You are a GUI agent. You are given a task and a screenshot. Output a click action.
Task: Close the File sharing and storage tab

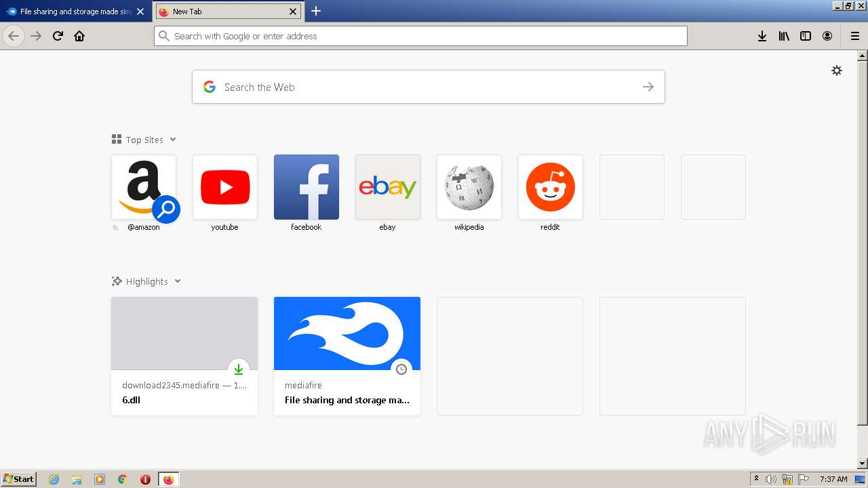[x=140, y=12]
